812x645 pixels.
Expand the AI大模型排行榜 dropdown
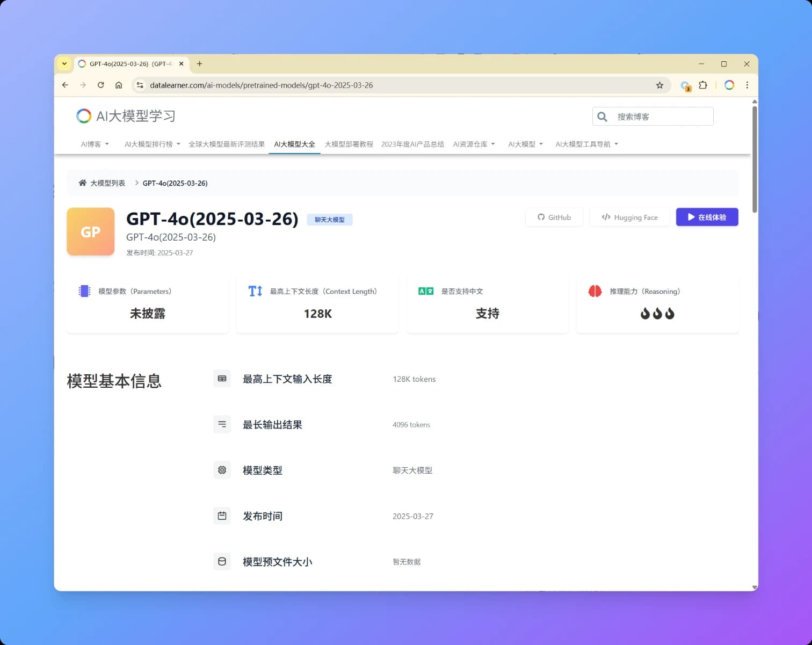151,143
